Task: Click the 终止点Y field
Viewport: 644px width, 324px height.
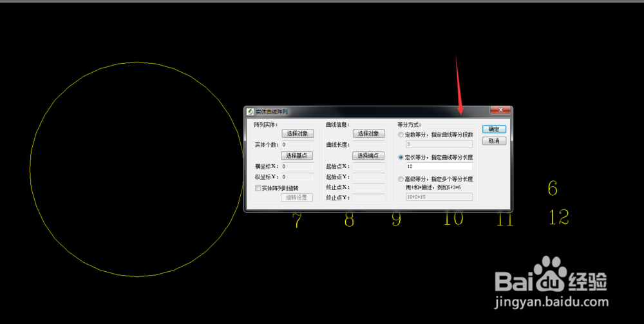Action: [369, 198]
